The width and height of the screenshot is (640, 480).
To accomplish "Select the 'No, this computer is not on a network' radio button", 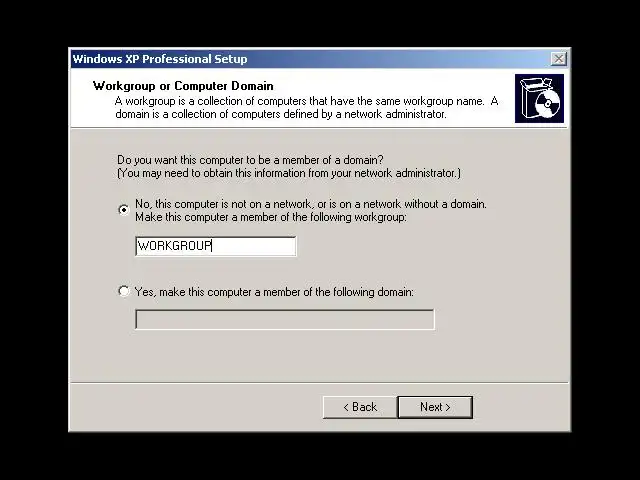I will (x=124, y=210).
